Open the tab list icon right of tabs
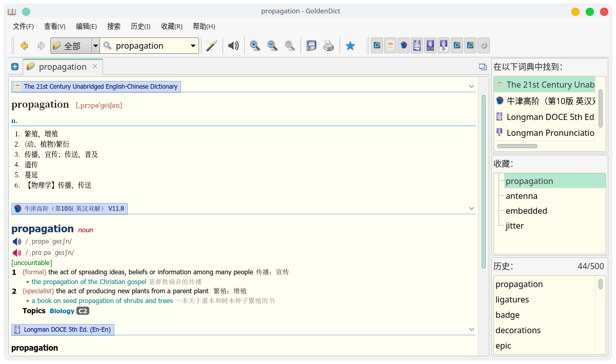Image resolution: width=616 pixels, height=364 pixels. [483, 67]
